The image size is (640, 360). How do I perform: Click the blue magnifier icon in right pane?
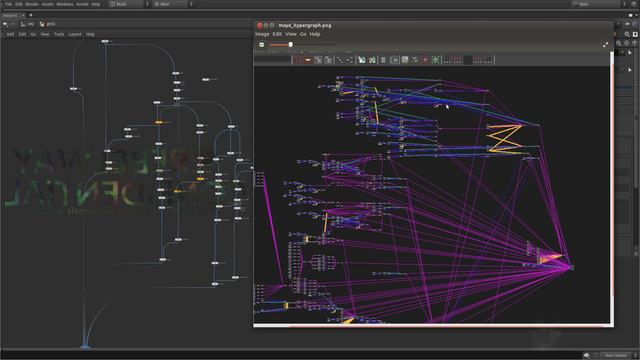(619, 43)
